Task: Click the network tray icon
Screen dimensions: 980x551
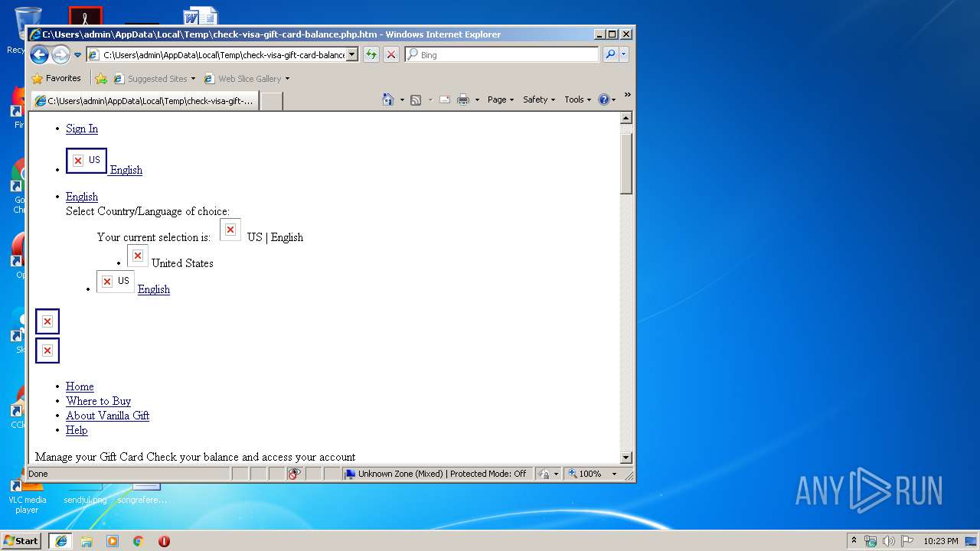Action: point(871,541)
